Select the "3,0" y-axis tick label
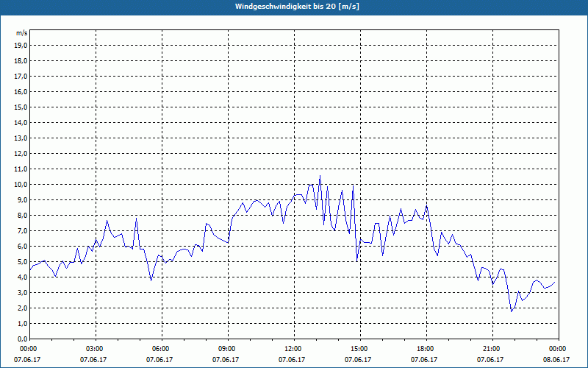This screenshot has height=368, width=588. pos(22,292)
